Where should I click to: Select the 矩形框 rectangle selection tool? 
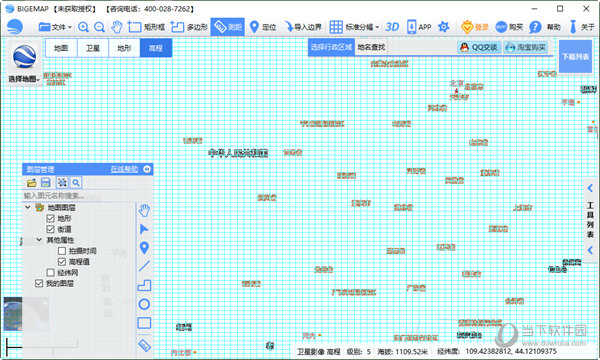click(x=146, y=27)
